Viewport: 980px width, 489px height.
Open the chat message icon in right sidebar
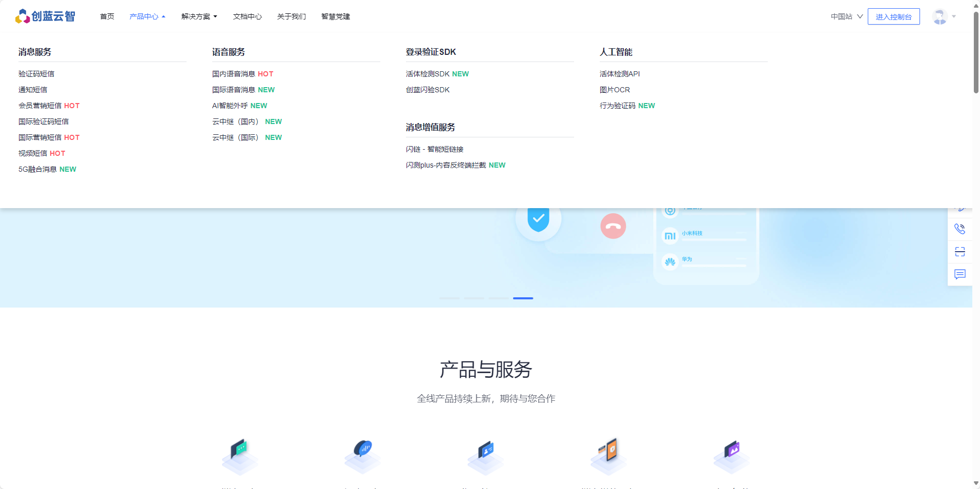(x=959, y=274)
